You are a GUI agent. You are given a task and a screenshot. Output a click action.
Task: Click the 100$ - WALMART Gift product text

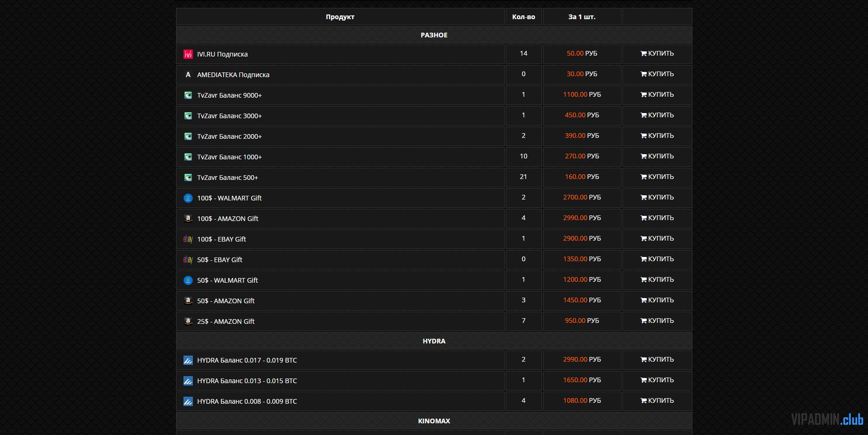pyautogui.click(x=229, y=198)
